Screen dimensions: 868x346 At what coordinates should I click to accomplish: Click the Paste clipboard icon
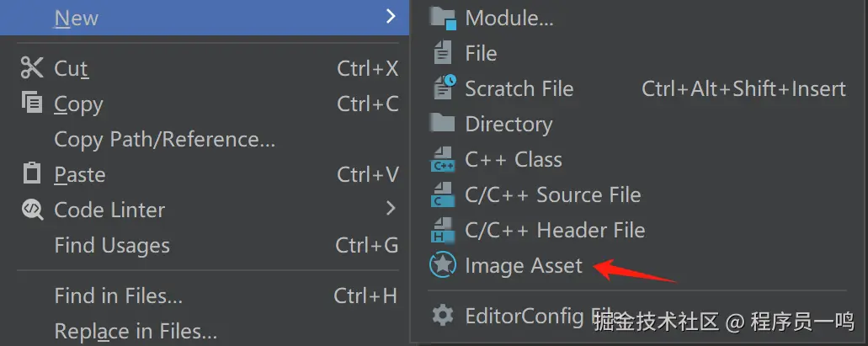32,174
